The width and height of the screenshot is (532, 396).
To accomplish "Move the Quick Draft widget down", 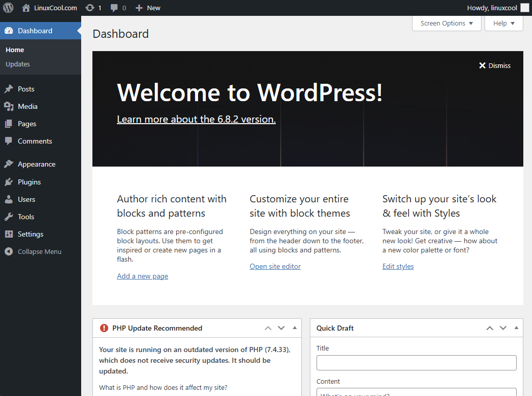I will click(x=503, y=328).
